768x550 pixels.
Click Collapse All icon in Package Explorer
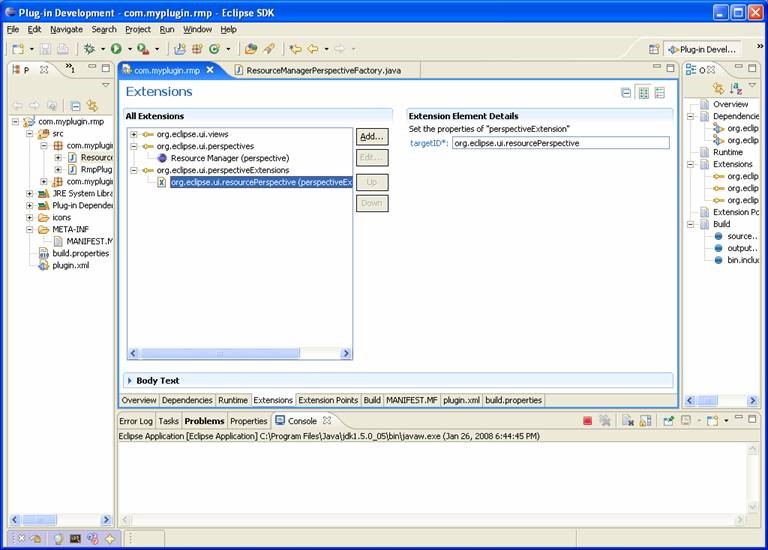click(75, 105)
